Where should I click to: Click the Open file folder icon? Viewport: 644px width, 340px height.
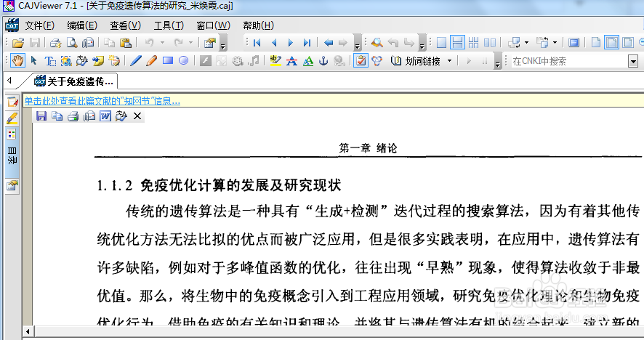tap(18, 43)
